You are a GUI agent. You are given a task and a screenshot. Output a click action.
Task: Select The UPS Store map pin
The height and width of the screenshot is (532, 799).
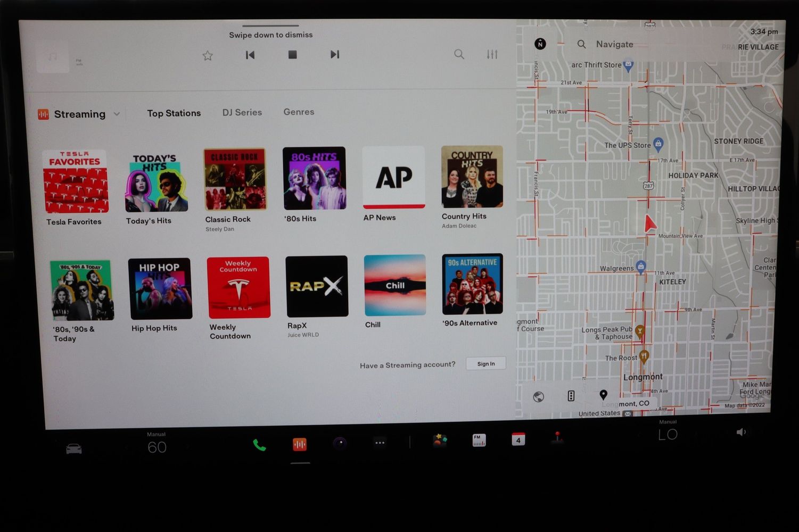(x=658, y=144)
